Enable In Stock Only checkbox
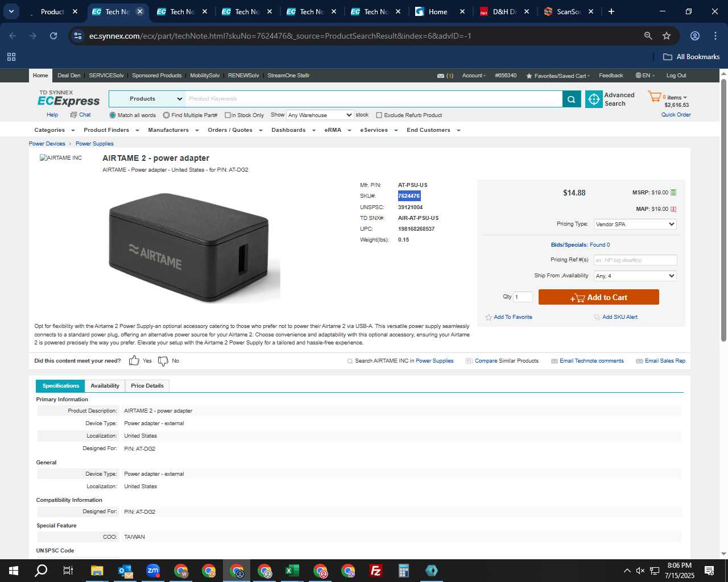 coord(227,115)
